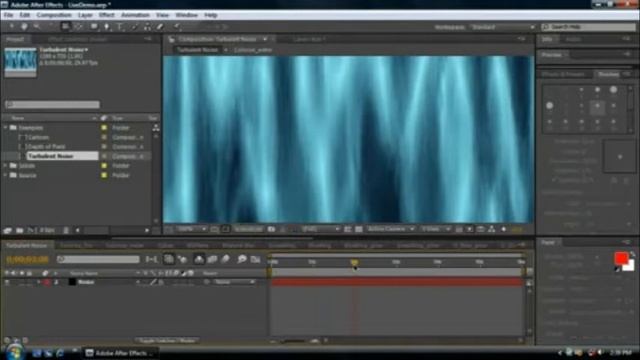This screenshot has width=640, height=360.
Task: Select the Depth of Field composition
Action: [47, 147]
